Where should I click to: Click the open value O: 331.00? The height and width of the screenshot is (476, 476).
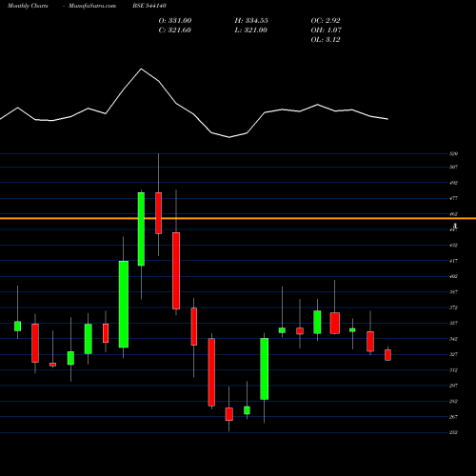coord(175,21)
